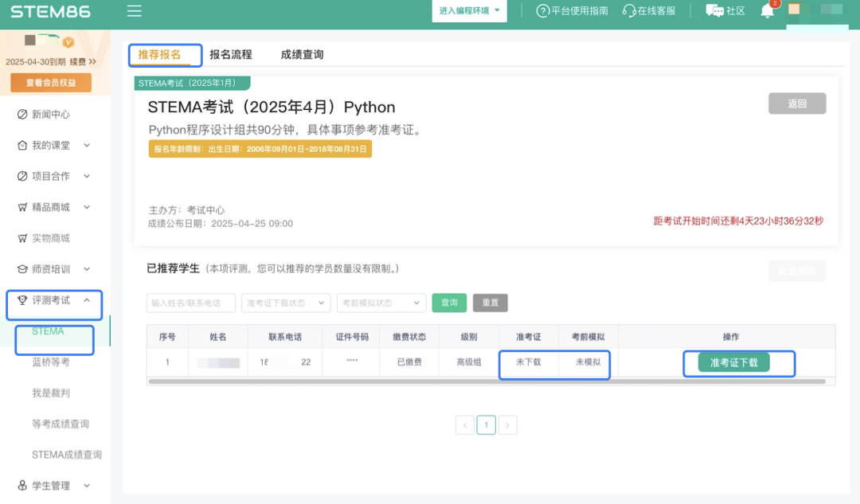This screenshot has height=504, width=860.
Task: Open platform usage guide help icon
Action: pos(543,11)
